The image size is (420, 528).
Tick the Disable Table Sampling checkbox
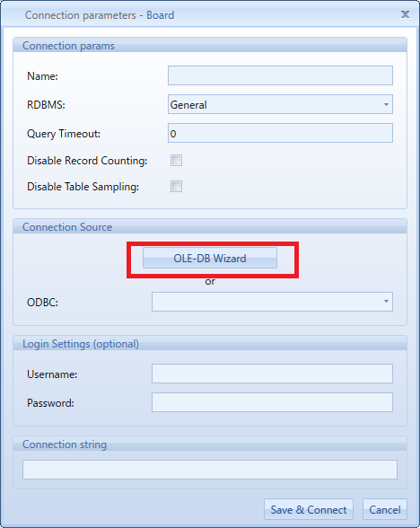tap(176, 186)
